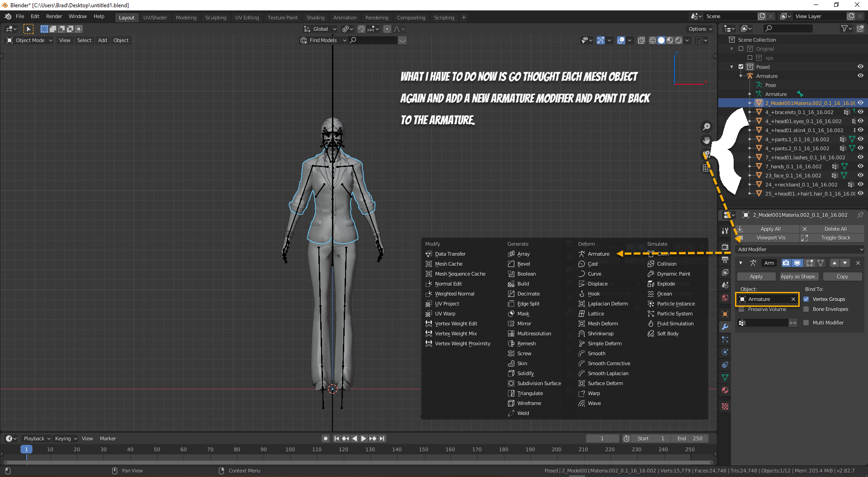Click the Apply All button

pyautogui.click(x=770, y=229)
